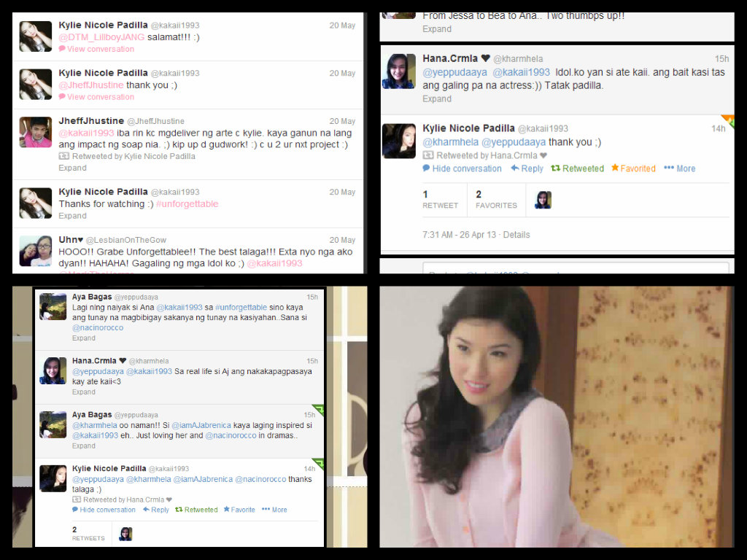Click the Reply arrow icon in the 'thank you ;)' tweet

(515, 168)
